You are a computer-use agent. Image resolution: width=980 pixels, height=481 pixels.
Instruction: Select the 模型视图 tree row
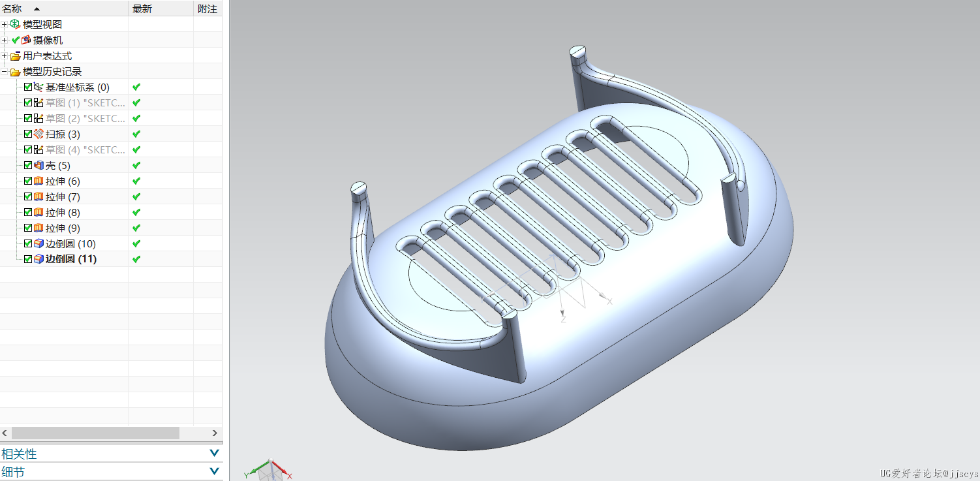tap(111, 24)
